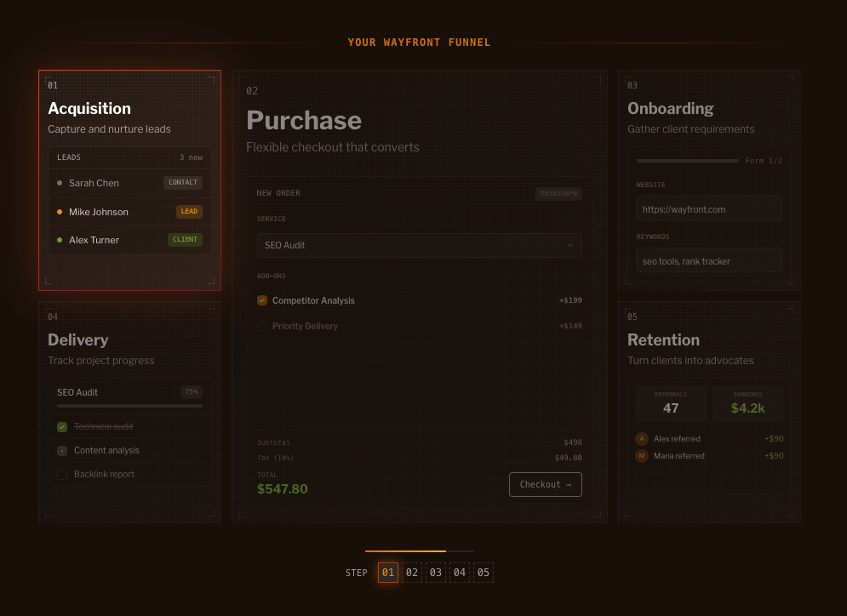
Task: Click Alex's avatar in referral list
Action: coord(642,438)
